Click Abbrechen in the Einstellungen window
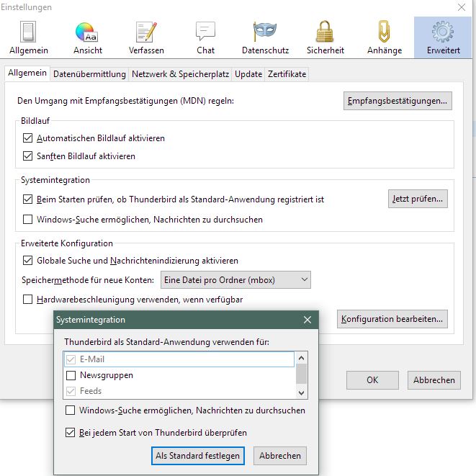 coord(434,380)
